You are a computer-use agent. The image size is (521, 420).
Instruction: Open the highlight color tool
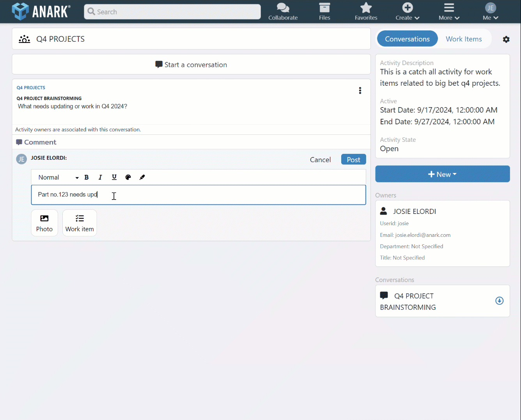[x=142, y=177]
